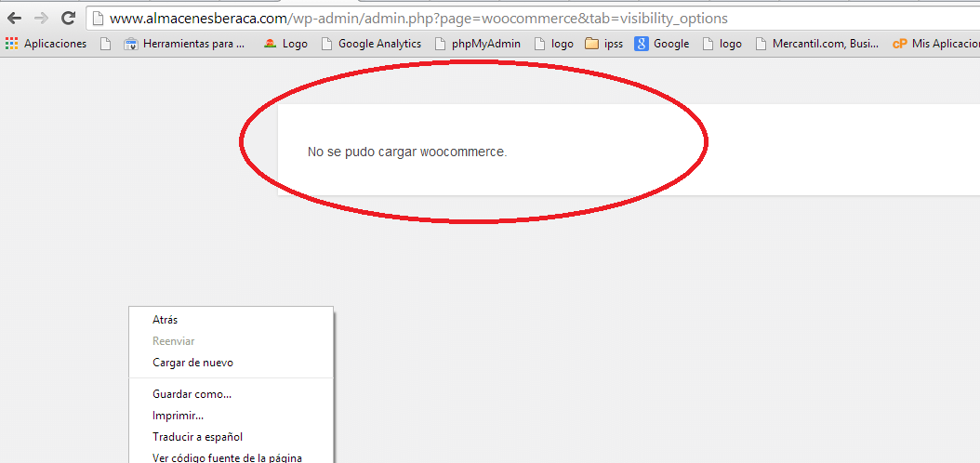Image resolution: width=980 pixels, height=463 pixels.
Task: Choose Imprimir... in the context menu
Action: tap(231, 415)
